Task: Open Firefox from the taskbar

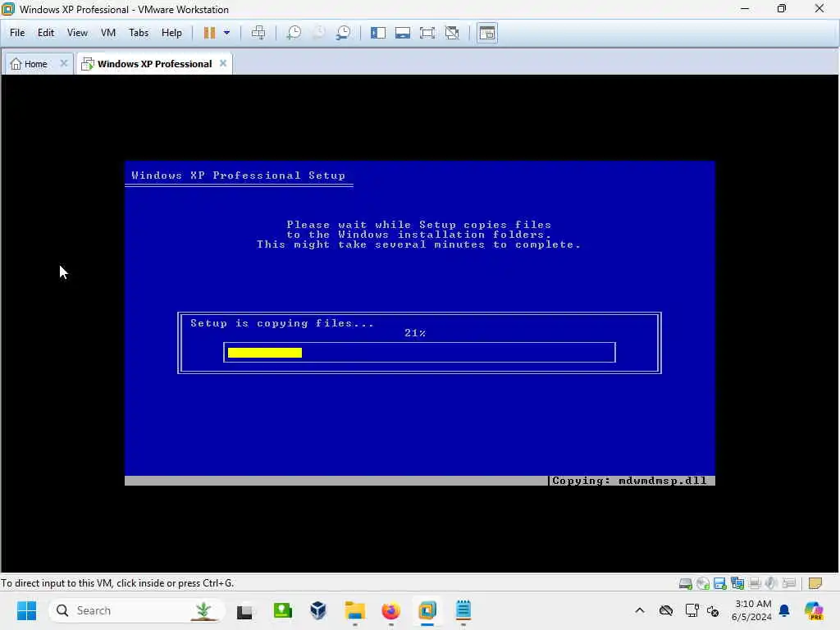Action: tap(391, 610)
